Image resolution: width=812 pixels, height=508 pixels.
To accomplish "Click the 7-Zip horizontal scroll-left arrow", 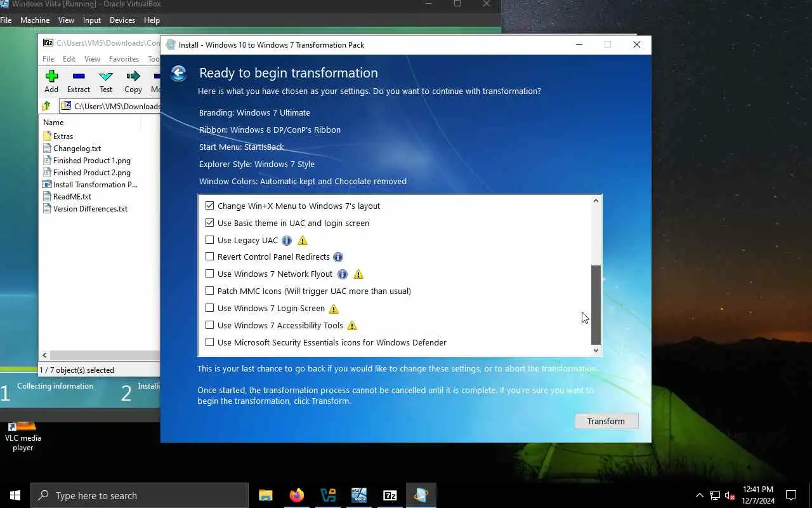I will 44,356.
